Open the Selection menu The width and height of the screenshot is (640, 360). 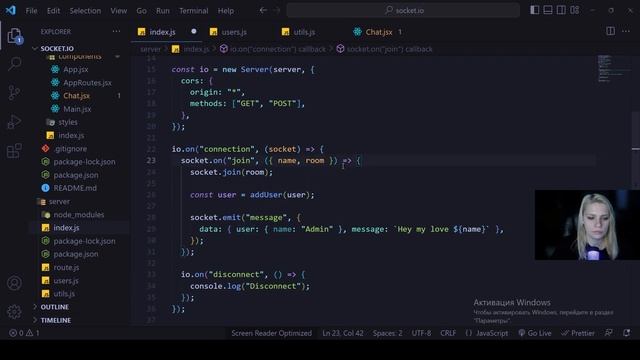85,11
